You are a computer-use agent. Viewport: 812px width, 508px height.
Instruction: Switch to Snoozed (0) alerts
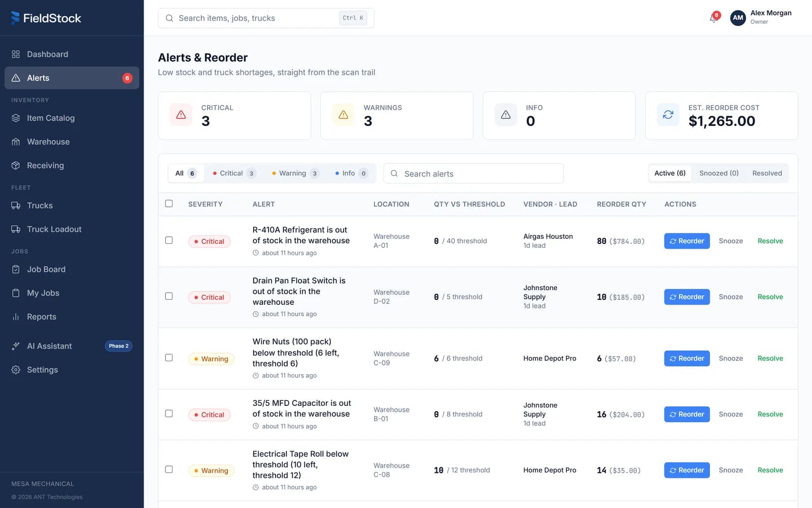point(719,173)
